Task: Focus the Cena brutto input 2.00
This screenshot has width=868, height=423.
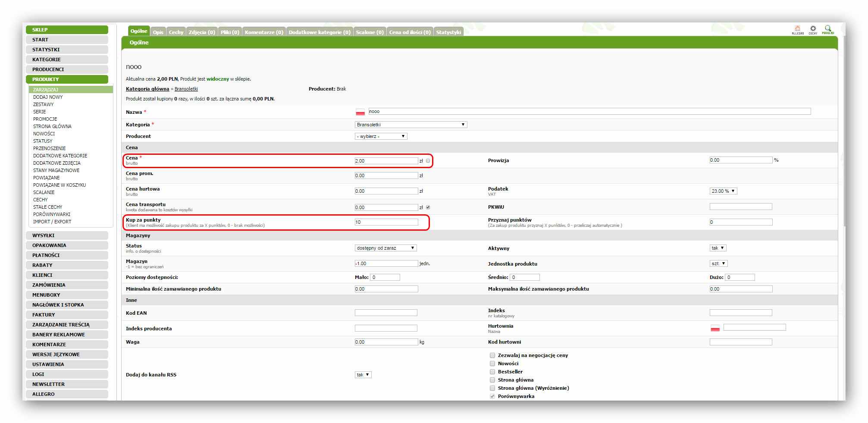Action: click(386, 161)
